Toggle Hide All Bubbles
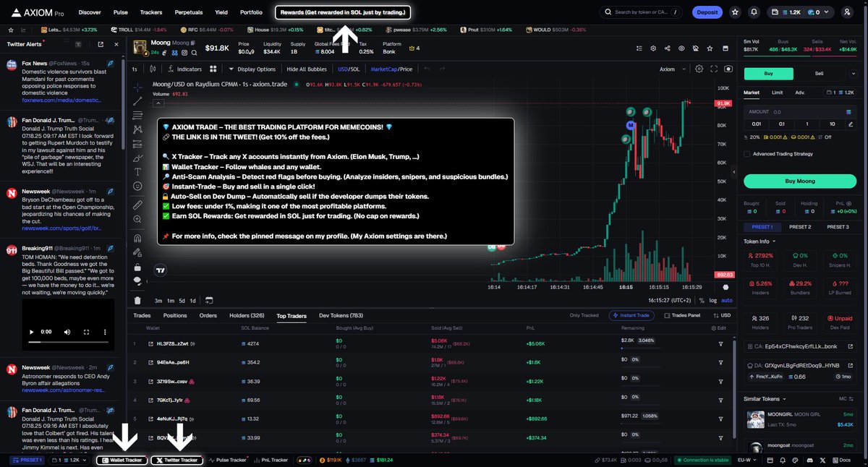 tap(307, 69)
